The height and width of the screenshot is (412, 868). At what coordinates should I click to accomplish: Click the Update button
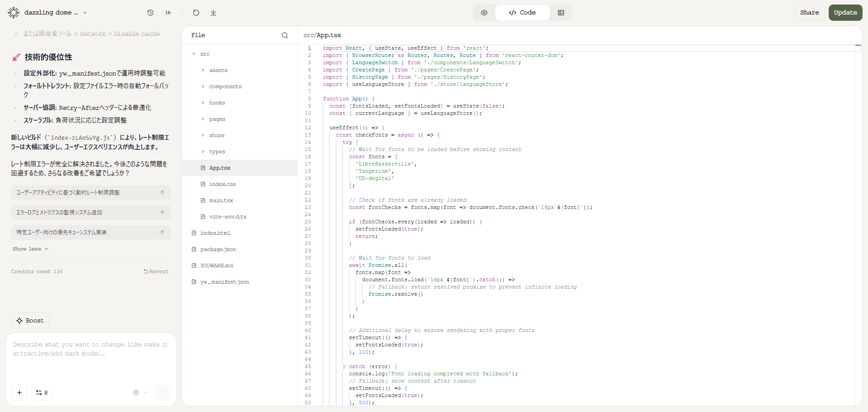[845, 13]
